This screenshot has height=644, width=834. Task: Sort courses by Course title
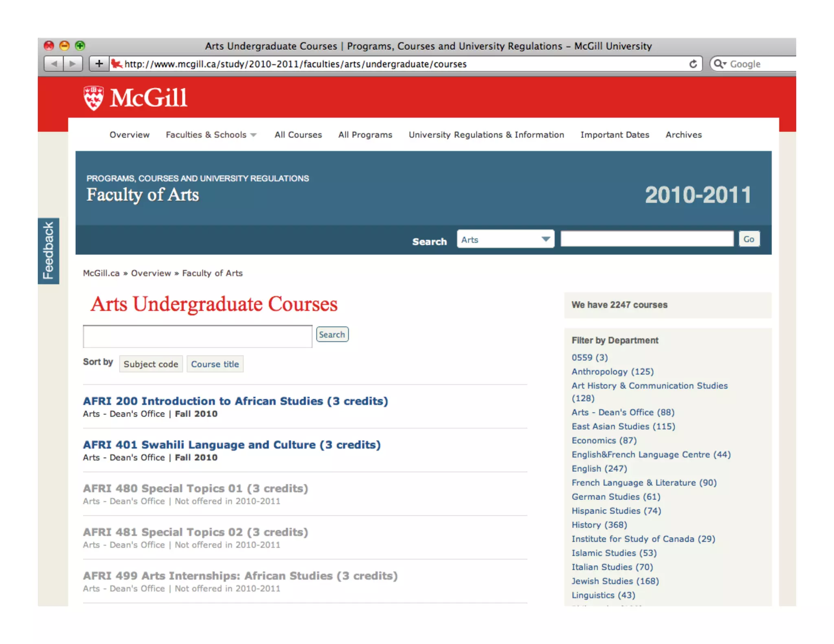(215, 364)
